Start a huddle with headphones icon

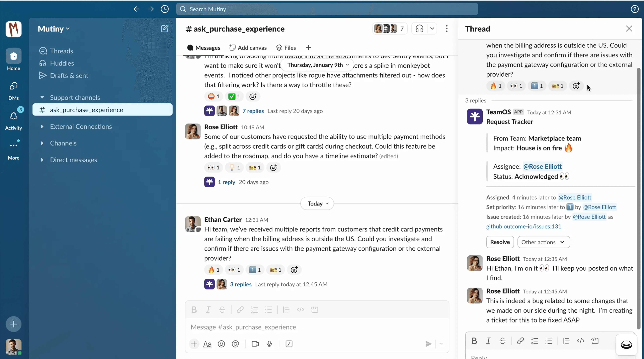[x=419, y=29]
